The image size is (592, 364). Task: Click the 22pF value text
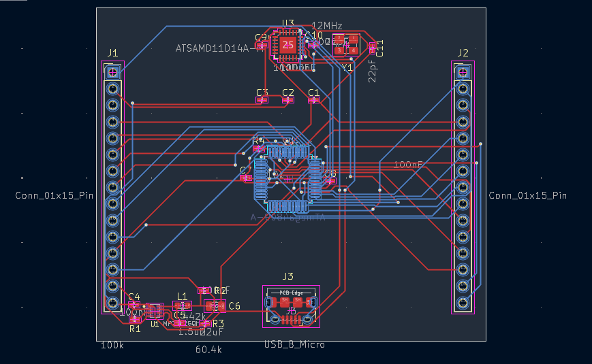point(372,71)
